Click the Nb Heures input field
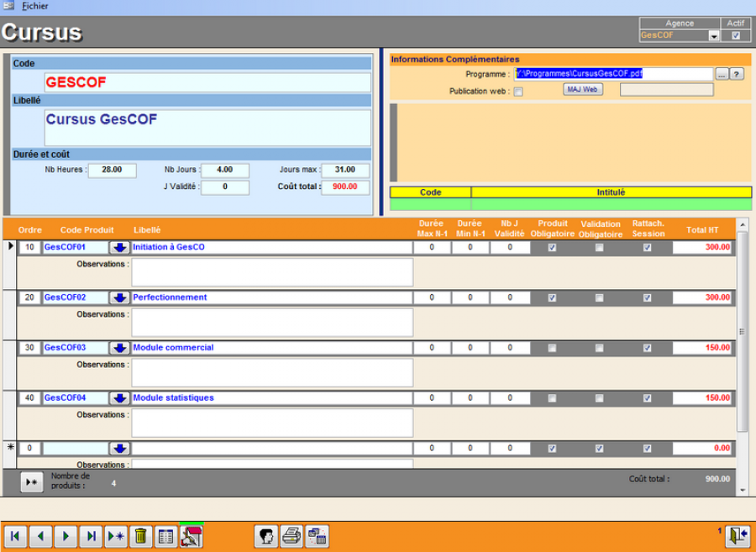Screen dimensions: 756x552 click(x=112, y=170)
